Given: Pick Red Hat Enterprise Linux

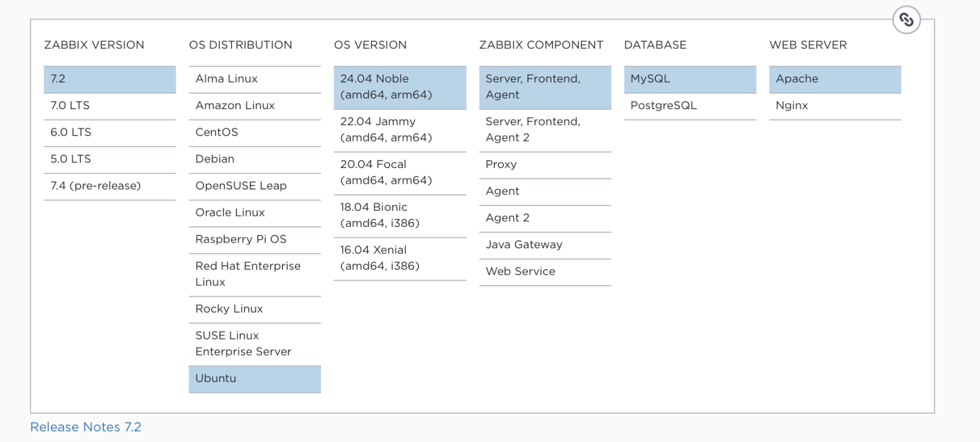Looking at the screenshot, I should (255, 275).
